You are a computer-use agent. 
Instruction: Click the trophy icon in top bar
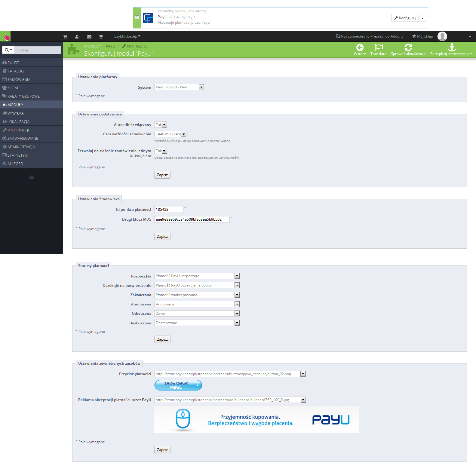point(101,37)
